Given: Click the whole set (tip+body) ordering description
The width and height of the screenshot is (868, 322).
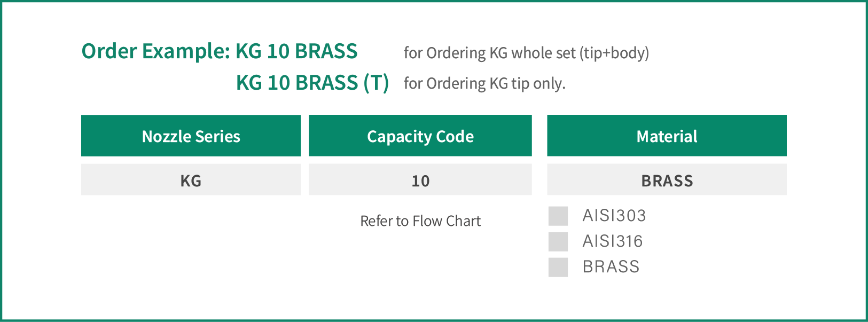Looking at the screenshot, I should pos(526,53).
